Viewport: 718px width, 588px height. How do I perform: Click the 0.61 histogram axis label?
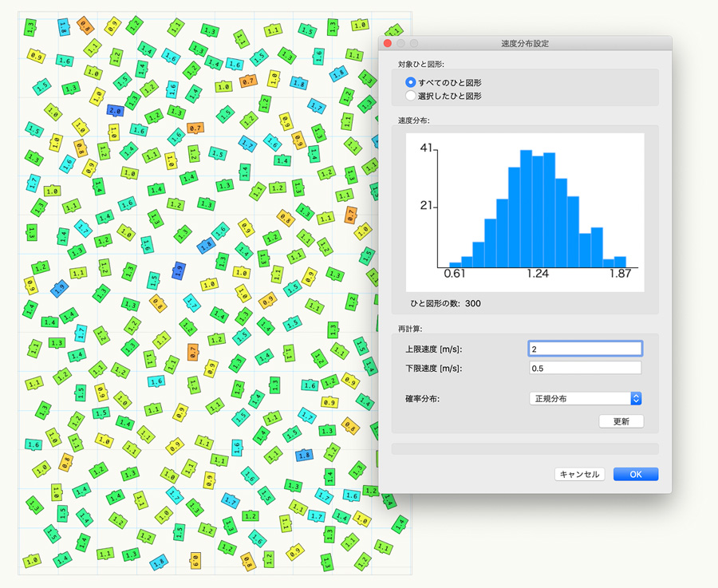click(x=454, y=274)
